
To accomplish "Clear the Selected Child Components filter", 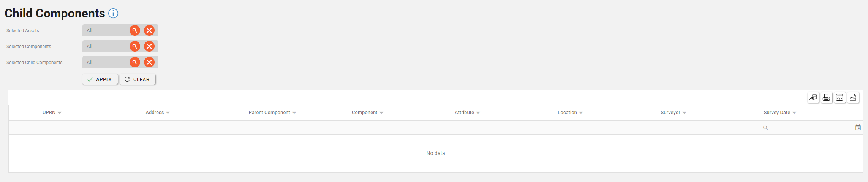I will 149,62.
